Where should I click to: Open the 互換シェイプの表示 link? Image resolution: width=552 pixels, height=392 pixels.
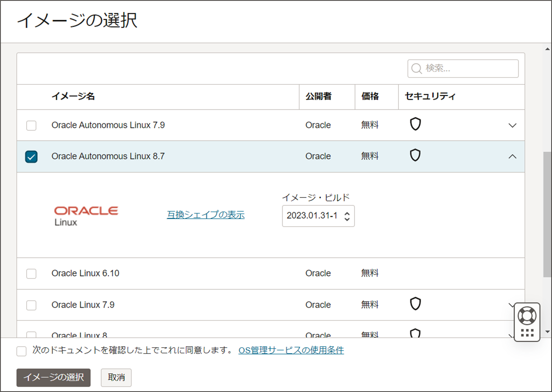tap(206, 215)
